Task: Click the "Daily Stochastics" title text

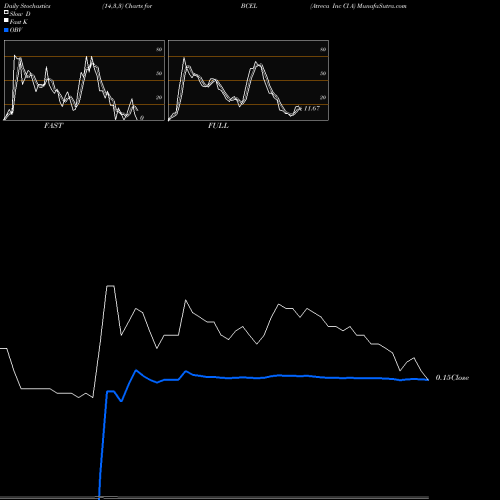Action: [27, 6]
